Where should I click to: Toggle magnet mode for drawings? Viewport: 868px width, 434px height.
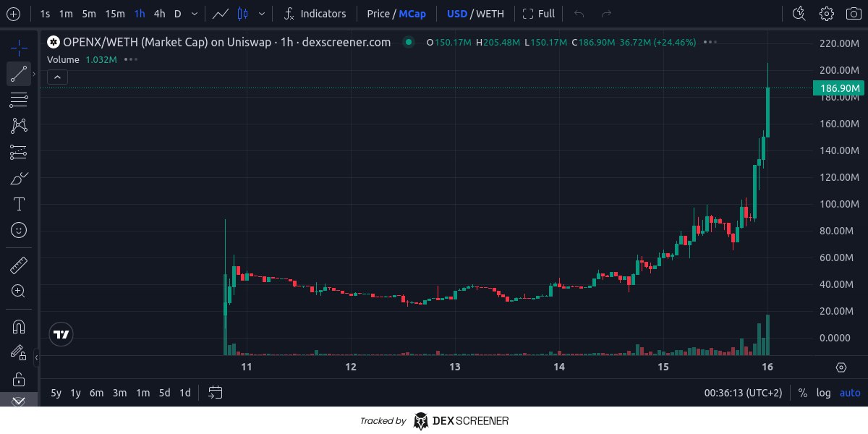click(x=19, y=326)
